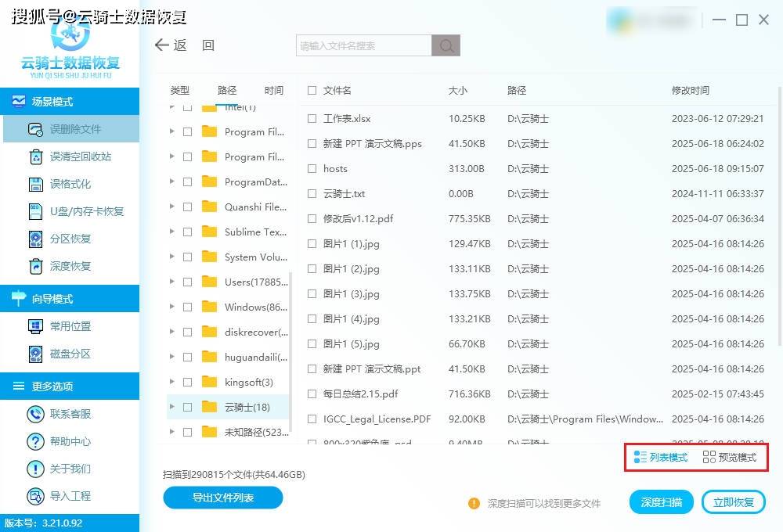Switch to 预览模式 preview mode

coord(730,458)
